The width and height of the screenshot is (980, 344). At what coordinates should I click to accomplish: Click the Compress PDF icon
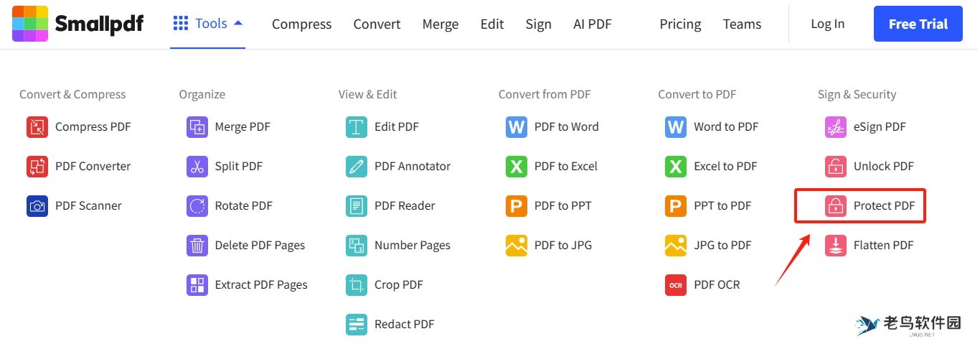[x=37, y=127]
